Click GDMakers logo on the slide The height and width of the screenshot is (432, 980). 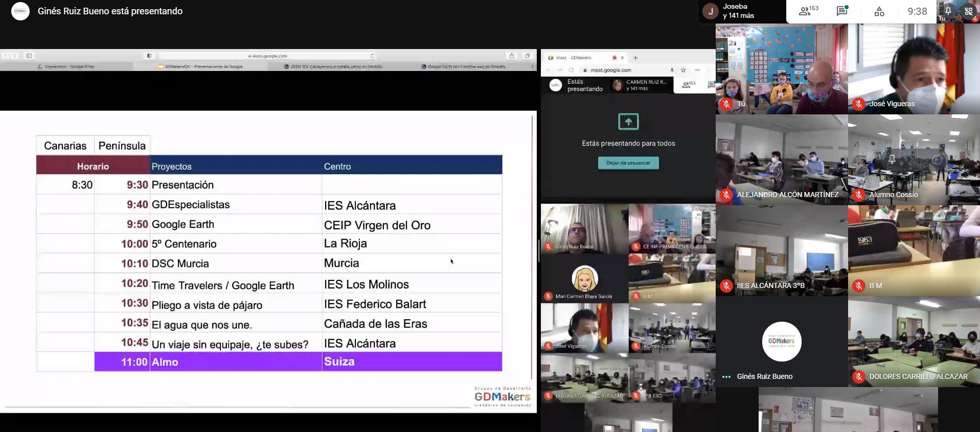[503, 397]
